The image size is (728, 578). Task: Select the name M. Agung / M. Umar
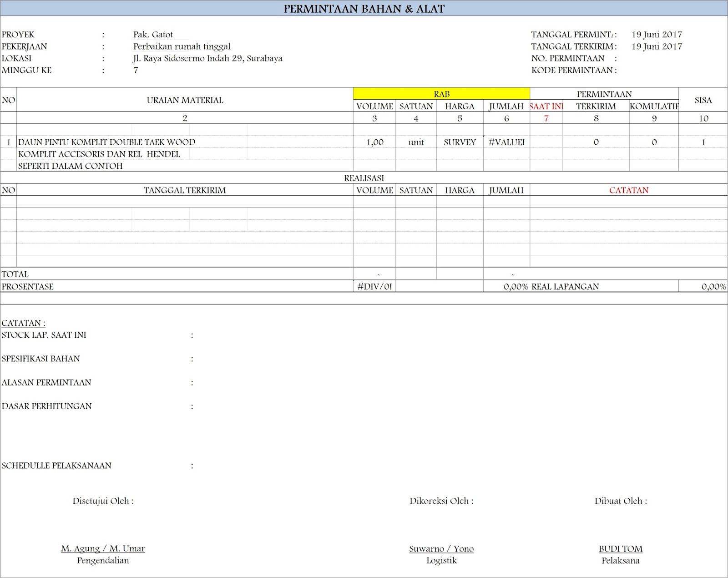click(x=103, y=548)
